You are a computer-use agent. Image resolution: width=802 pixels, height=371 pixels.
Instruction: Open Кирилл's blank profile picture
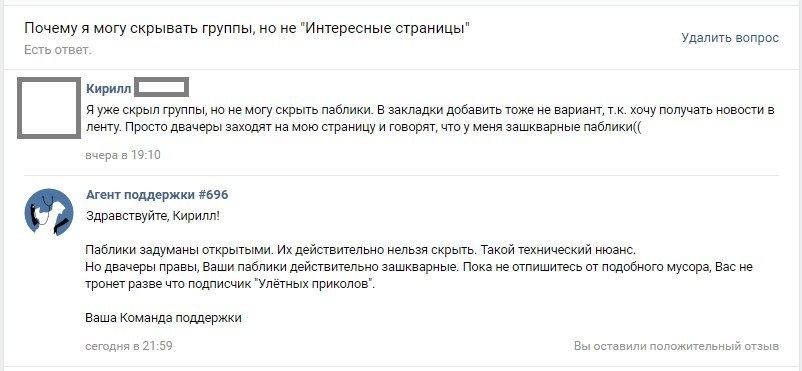pos(49,108)
